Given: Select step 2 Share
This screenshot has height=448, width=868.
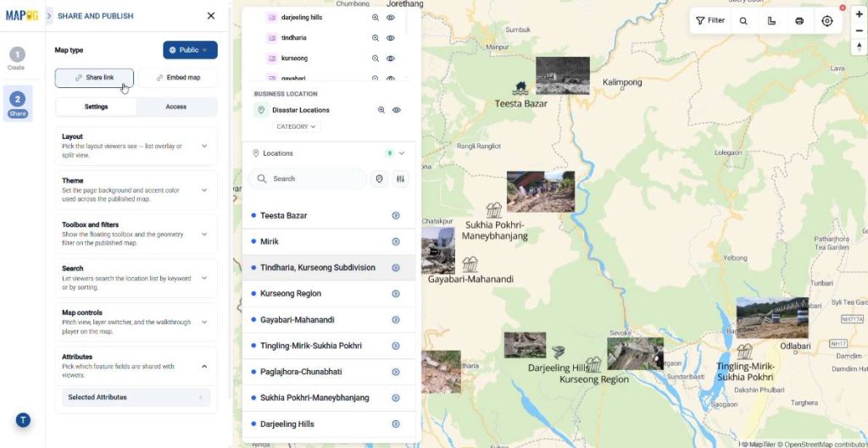Looking at the screenshot, I should point(17,103).
